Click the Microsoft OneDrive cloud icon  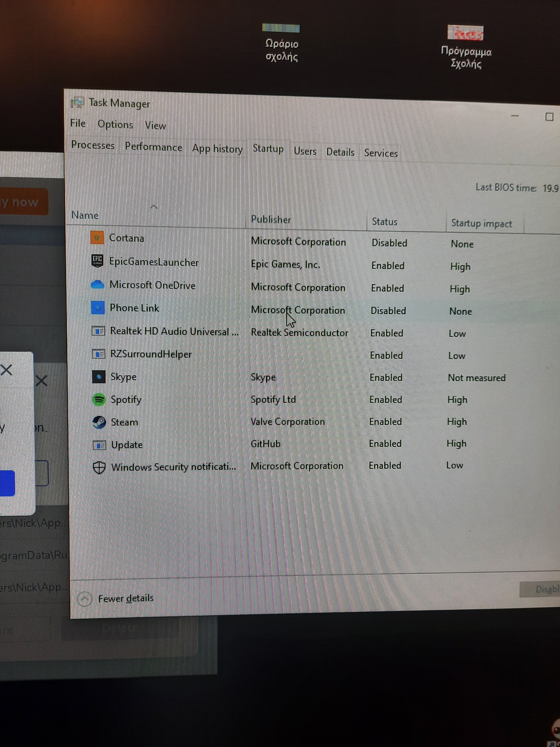pyautogui.click(x=98, y=284)
